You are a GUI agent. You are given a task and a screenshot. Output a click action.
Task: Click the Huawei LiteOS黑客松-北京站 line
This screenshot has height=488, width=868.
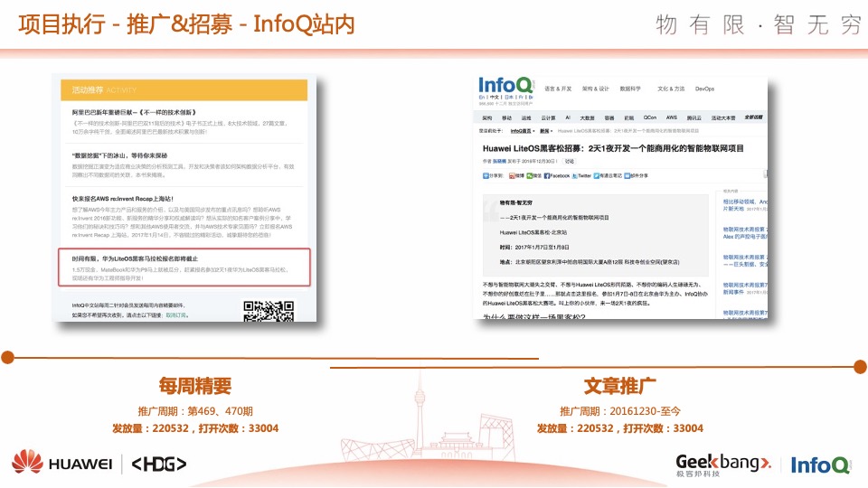click(533, 232)
